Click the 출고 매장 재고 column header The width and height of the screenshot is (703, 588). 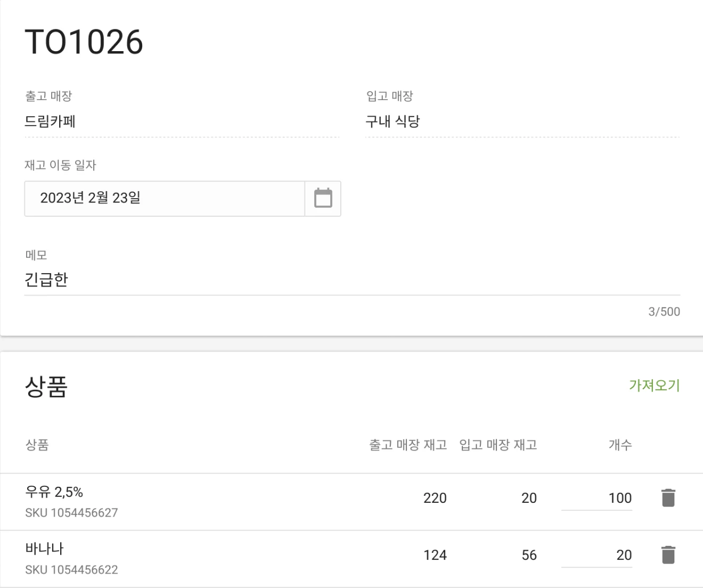408,445
